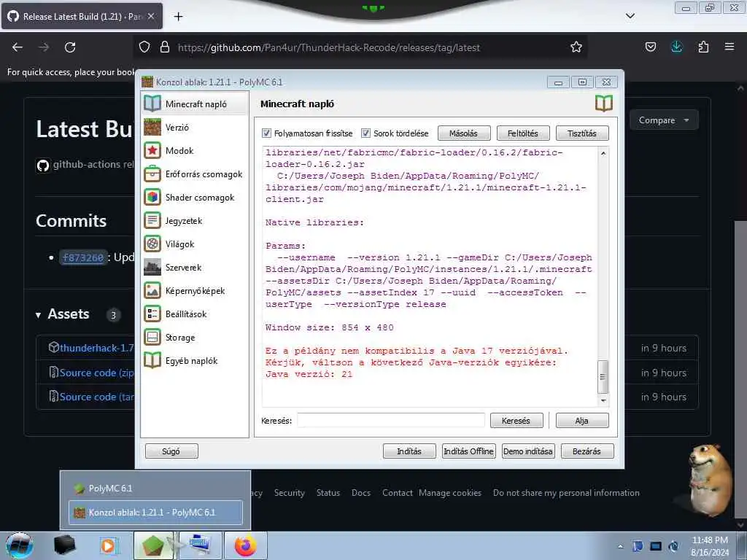This screenshot has height=560, width=747.
Task: Close the Release Latest Build tab
Action: pos(151,16)
